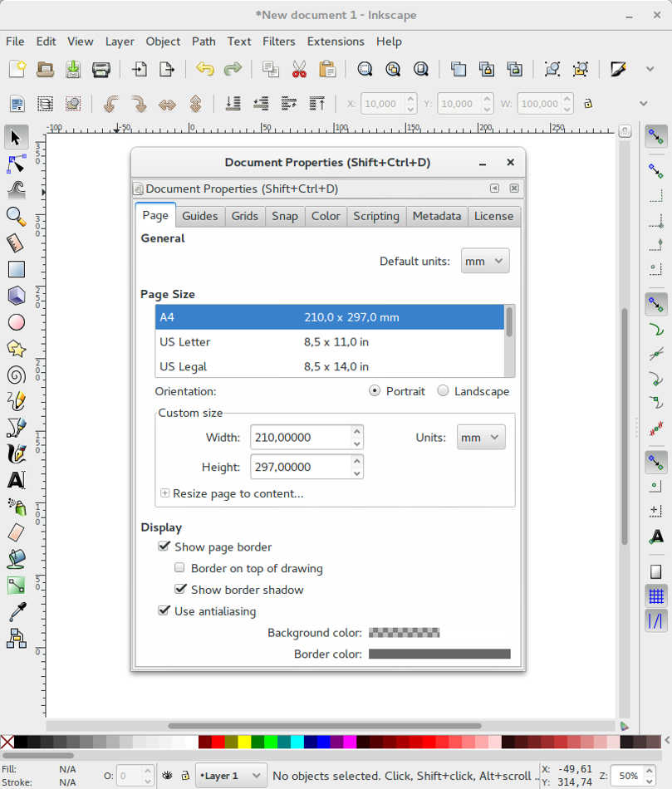Select the Zoom magnifier tool
Screen dimensions: 672x789
coord(16,217)
